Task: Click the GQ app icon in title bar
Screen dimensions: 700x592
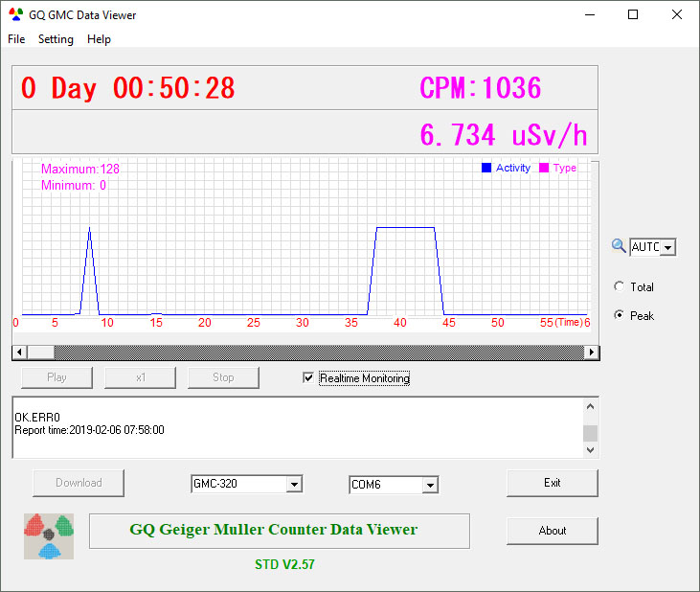Action: [x=16, y=14]
